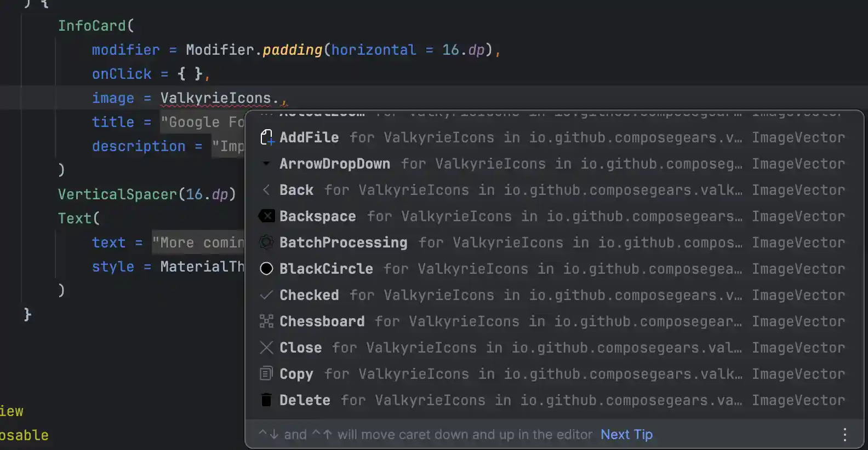
Task: Click the ArrowDropDown icon preview
Action: [266, 164]
